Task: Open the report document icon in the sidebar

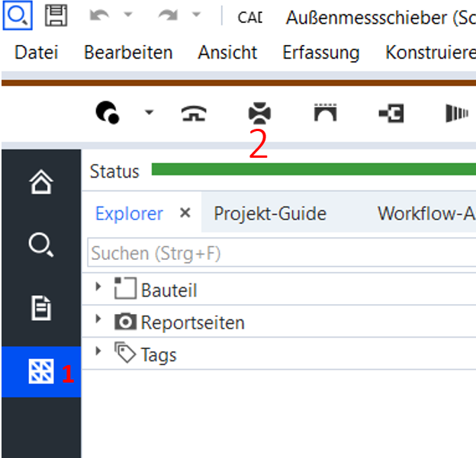Action: (41, 308)
